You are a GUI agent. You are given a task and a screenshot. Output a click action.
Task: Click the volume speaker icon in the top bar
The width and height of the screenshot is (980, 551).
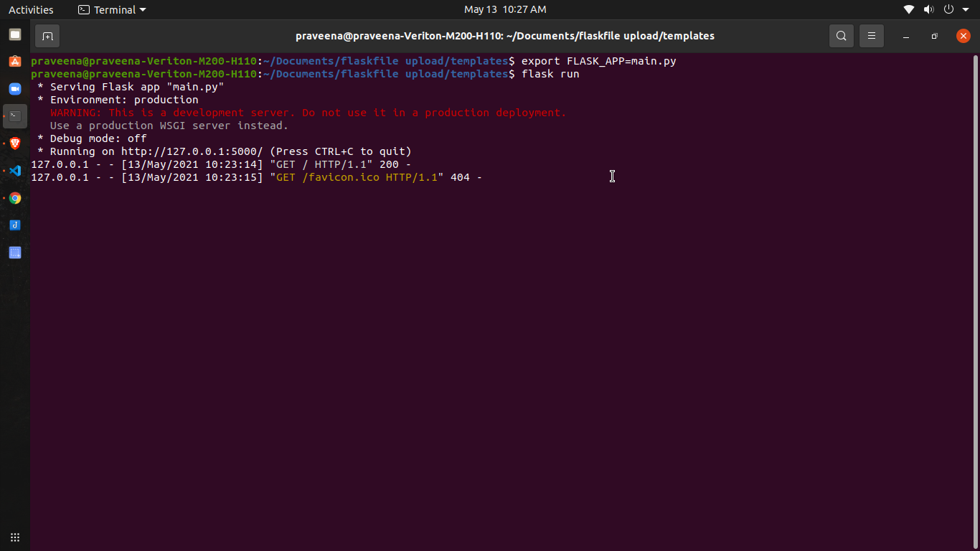(928, 9)
